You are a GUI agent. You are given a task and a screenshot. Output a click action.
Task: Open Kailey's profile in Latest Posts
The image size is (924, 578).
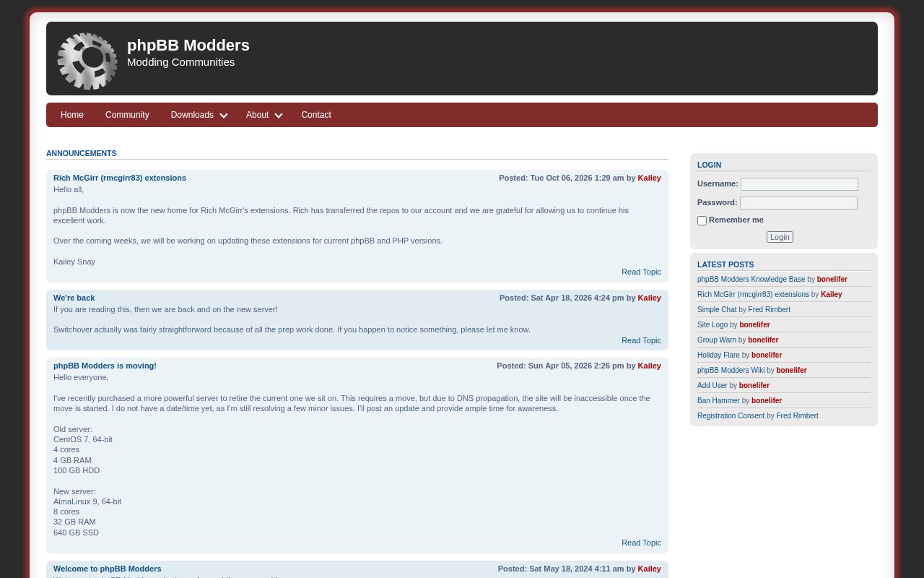click(x=832, y=295)
